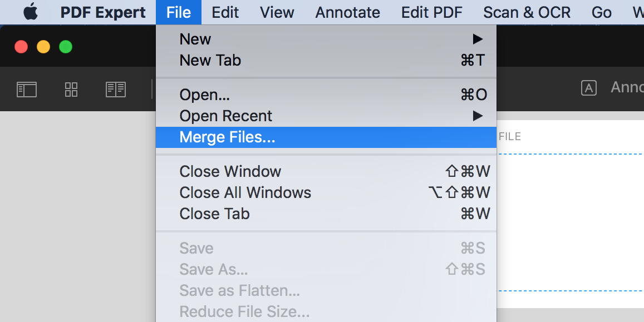
Task: Click the PDF Expert application menu
Action: coord(103,12)
